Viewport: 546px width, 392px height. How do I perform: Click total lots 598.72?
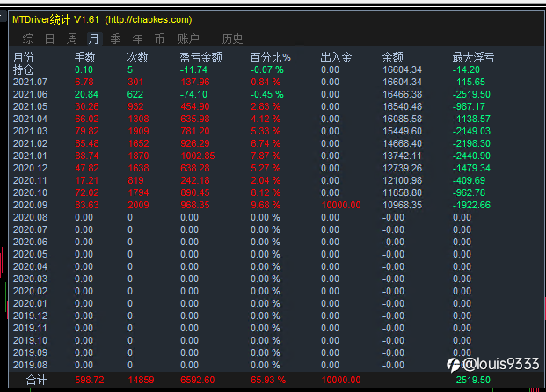(90, 380)
